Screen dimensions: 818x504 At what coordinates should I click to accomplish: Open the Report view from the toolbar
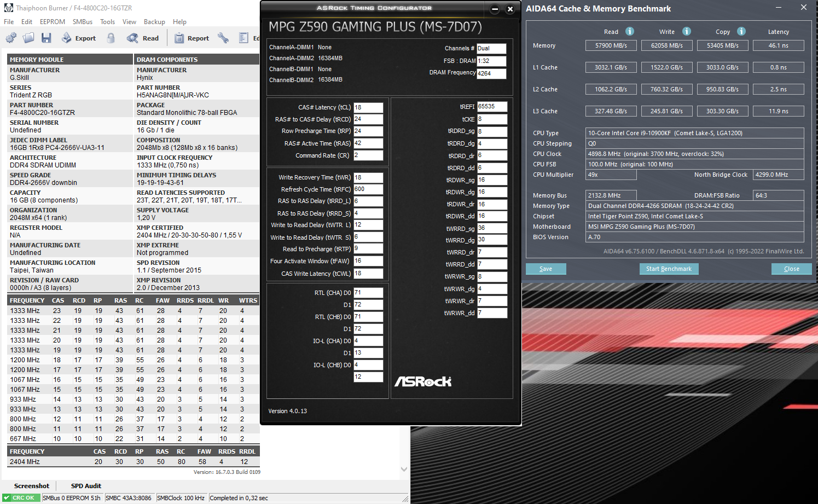192,38
